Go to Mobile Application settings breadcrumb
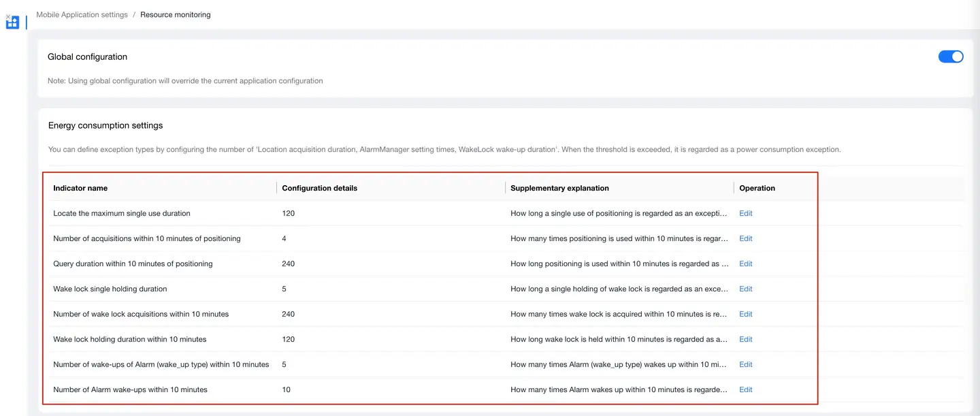The image size is (980, 416). coord(82,14)
